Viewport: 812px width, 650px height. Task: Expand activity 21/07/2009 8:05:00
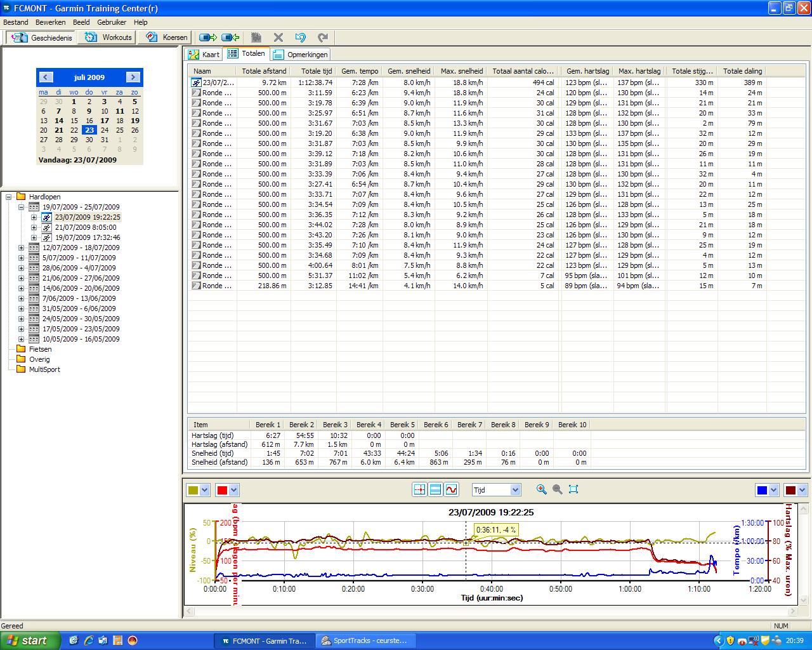click(x=34, y=227)
